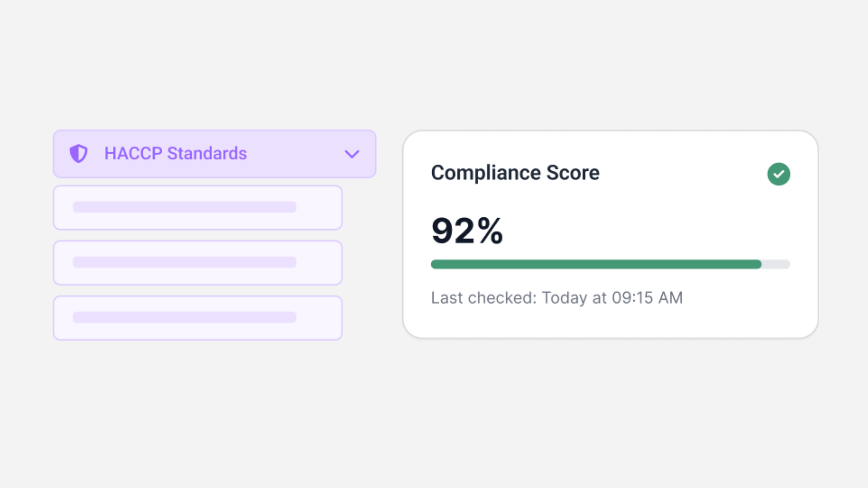Click the word 'Standards' in dropdown header
Image resolution: width=868 pixels, height=488 pixels.
(207, 154)
